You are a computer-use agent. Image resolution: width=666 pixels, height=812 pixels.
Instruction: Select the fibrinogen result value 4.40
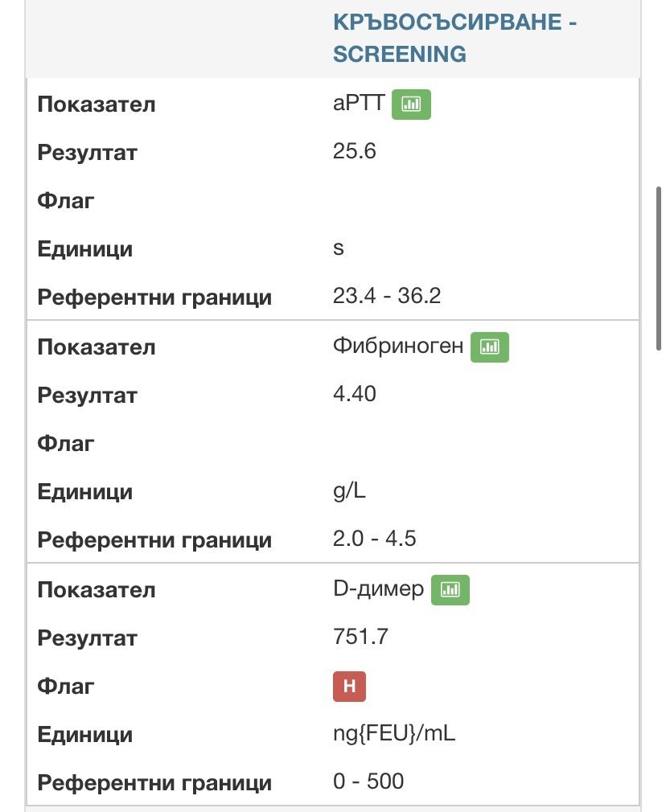click(355, 396)
